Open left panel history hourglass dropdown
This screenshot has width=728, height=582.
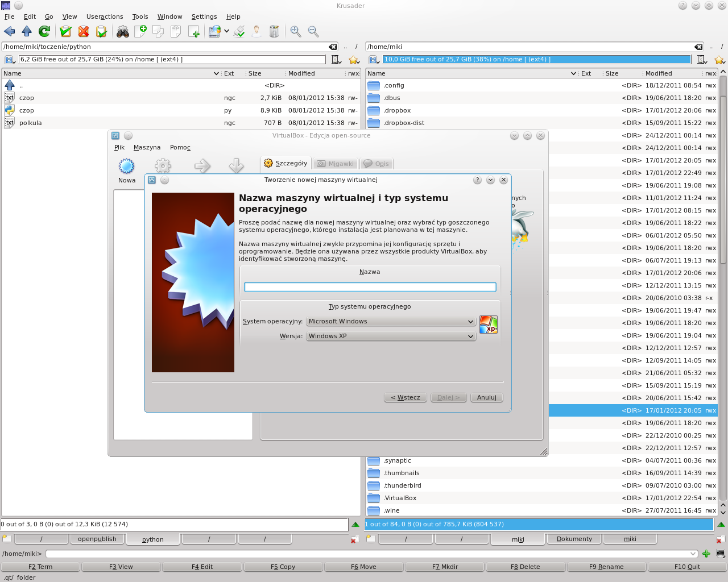(336, 60)
